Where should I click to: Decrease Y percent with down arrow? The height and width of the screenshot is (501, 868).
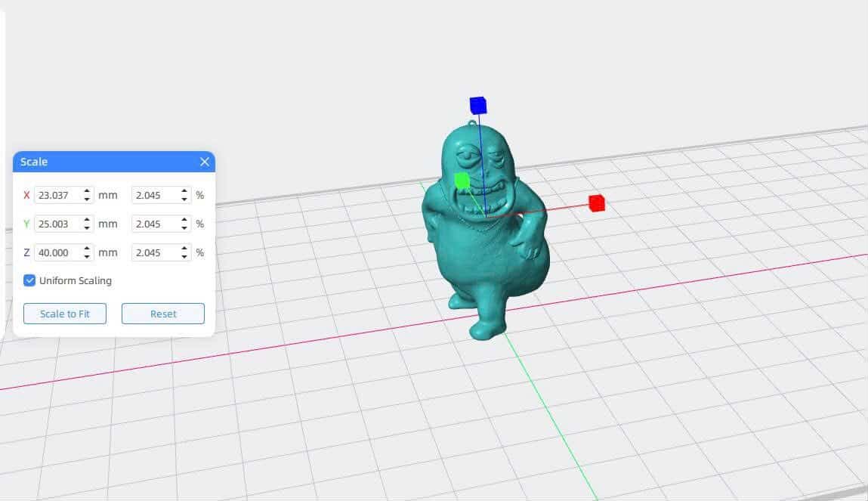click(x=184, y=227)
